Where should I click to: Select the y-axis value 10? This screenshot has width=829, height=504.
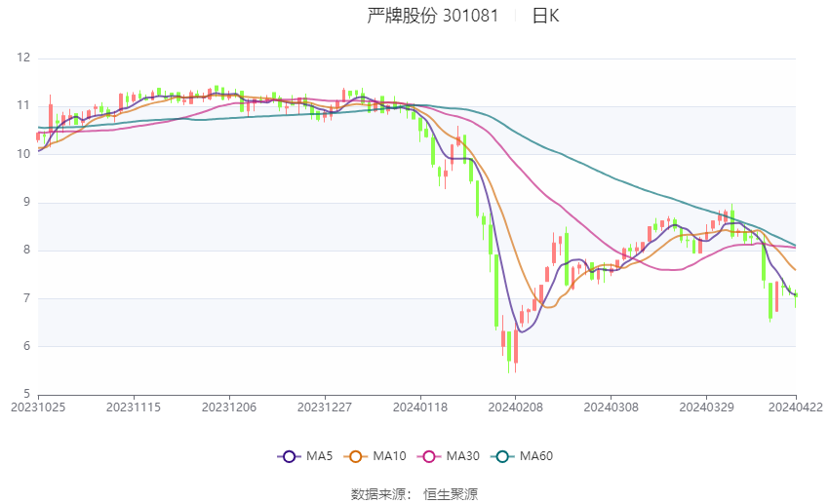[x=23, y=154]
